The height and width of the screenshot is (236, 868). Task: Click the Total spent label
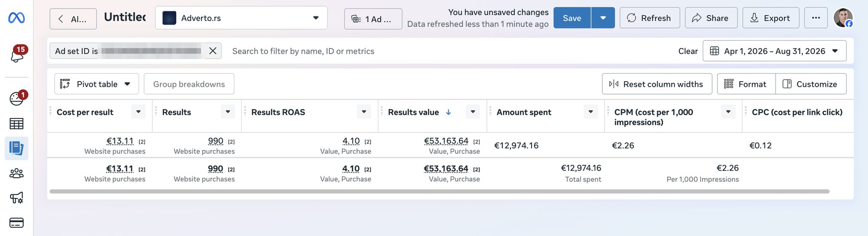(583, 179)
